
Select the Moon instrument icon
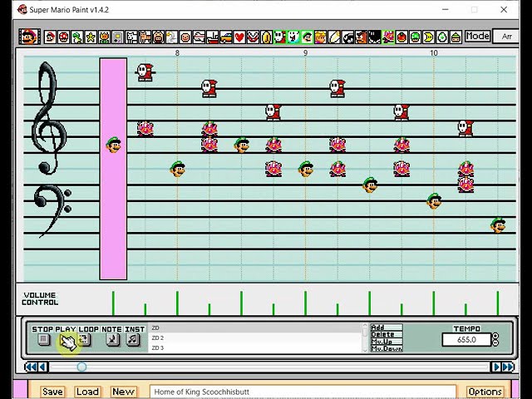pyautogui.click(x=429, y=37)
